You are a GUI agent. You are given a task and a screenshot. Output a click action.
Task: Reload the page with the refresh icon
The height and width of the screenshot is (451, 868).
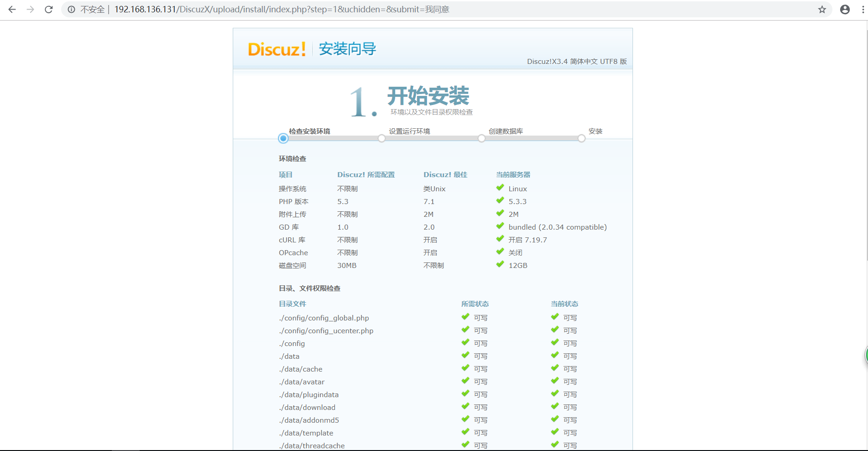tap(48, 9)
